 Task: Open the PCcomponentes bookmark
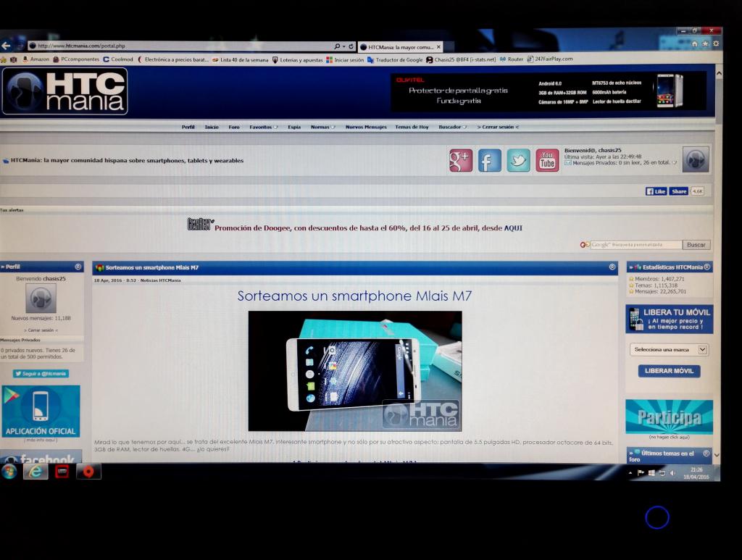click(x=76, y=59)
